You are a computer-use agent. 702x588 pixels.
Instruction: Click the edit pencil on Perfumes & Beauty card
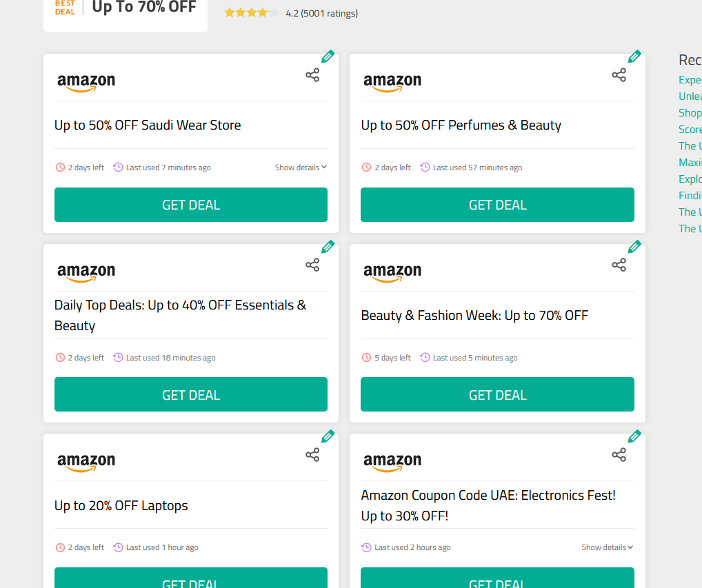coord(634,56)
